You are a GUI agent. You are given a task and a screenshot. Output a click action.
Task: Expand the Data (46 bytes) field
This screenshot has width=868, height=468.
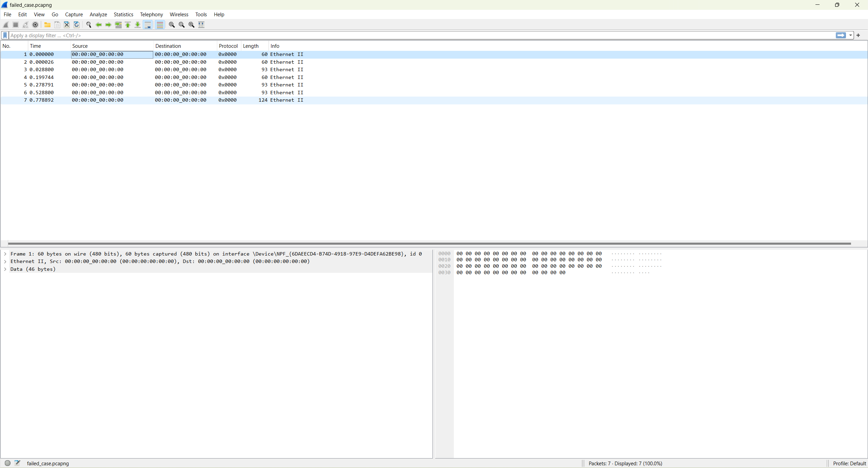tap(5, 269)
